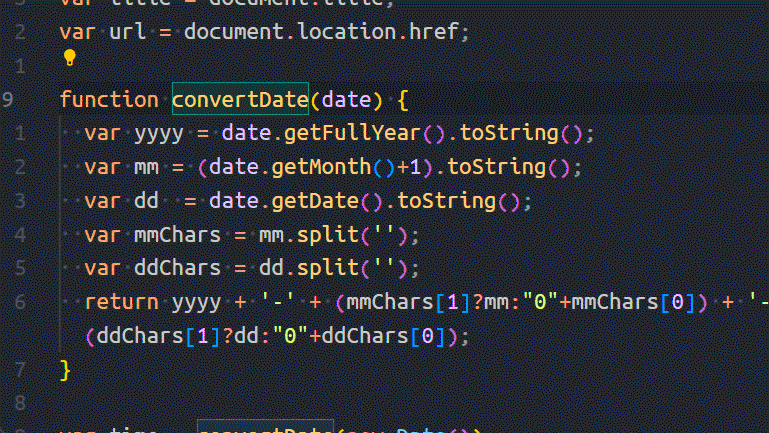Click the convertDate function name in declaration
The image size is (769, 433).
(x=240, y=100)
